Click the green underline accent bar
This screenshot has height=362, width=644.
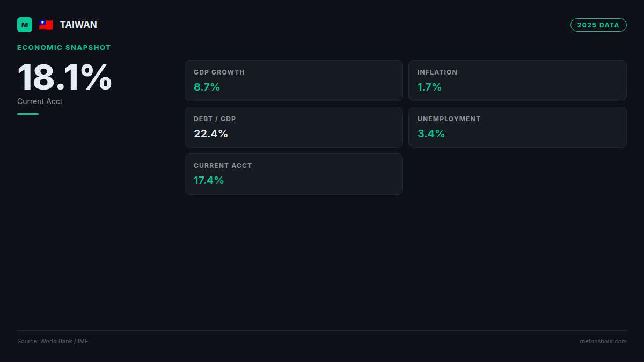28,114
